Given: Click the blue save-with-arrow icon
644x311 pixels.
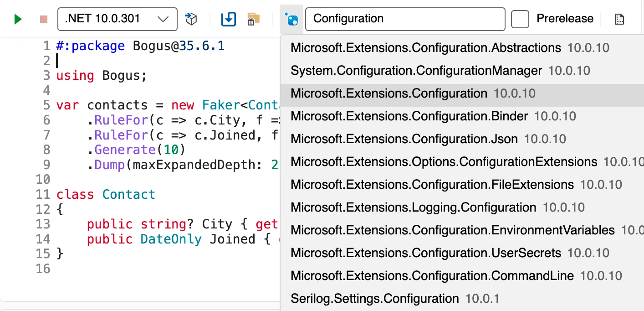Looking at the screenshot, I should point(228,19).
